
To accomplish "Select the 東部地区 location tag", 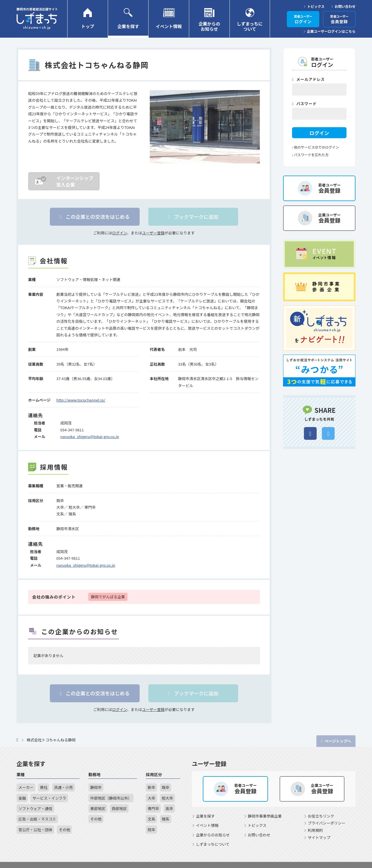I will (98, 809).
